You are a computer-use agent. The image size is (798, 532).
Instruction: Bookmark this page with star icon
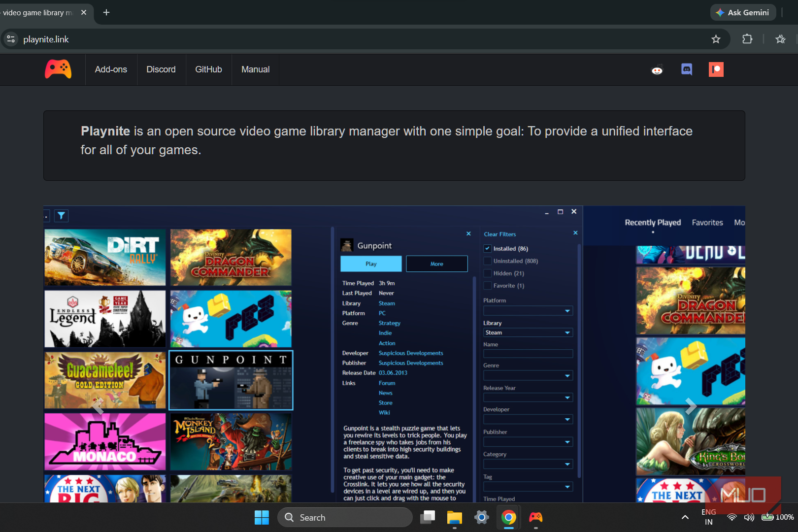(716, 39)
